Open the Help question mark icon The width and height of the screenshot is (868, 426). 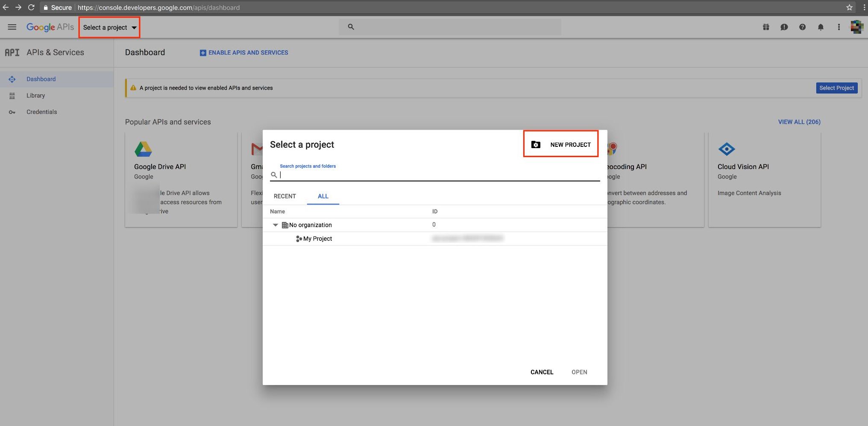click(802, 27)
